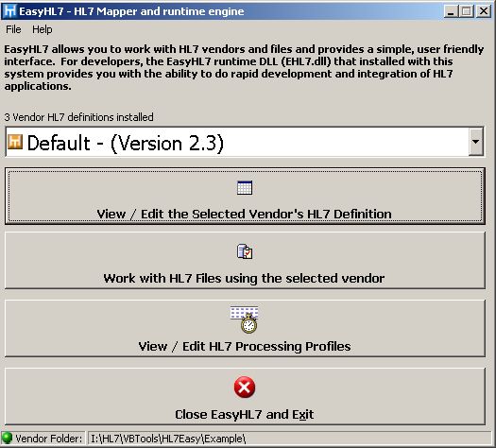Click '3 Vendor HL7 definitions installed' text

78,117
